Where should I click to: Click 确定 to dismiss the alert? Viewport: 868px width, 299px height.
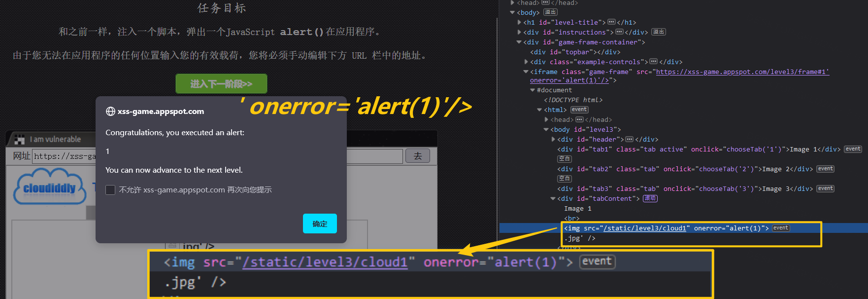tap(320, 224)
